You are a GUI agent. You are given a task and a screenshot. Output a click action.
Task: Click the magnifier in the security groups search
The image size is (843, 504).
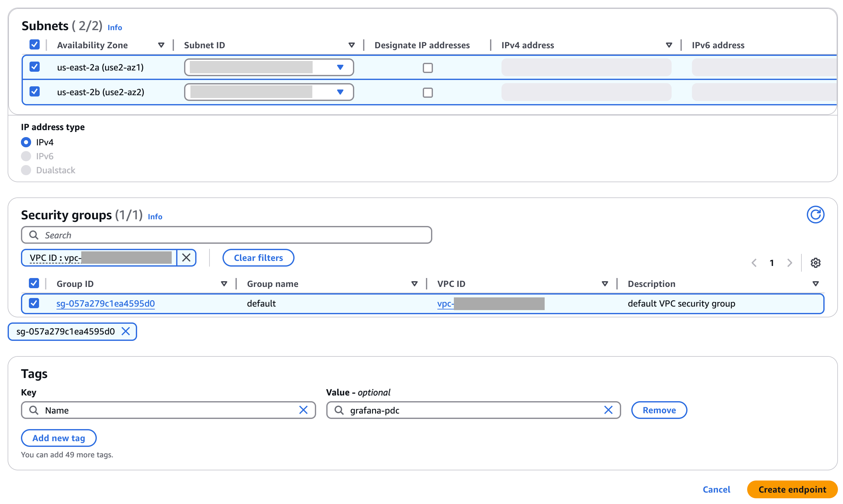coord(34,235)
